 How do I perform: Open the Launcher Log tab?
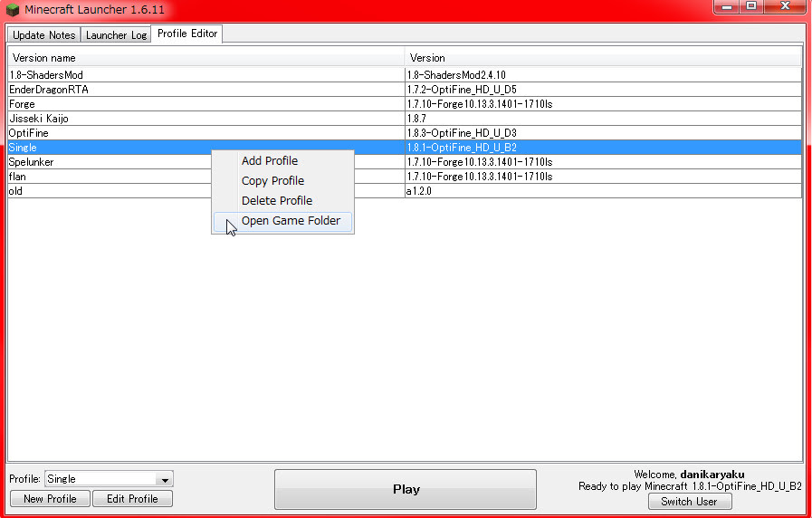click(116, 34)
